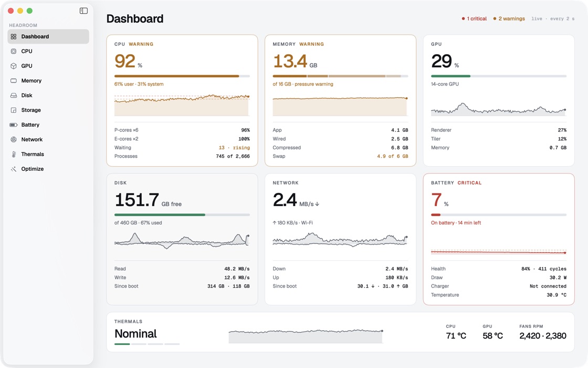This screenshot has width=588, height=368.
Task: Click the Read 48.2 MB/s row
Action: [182, 269]
